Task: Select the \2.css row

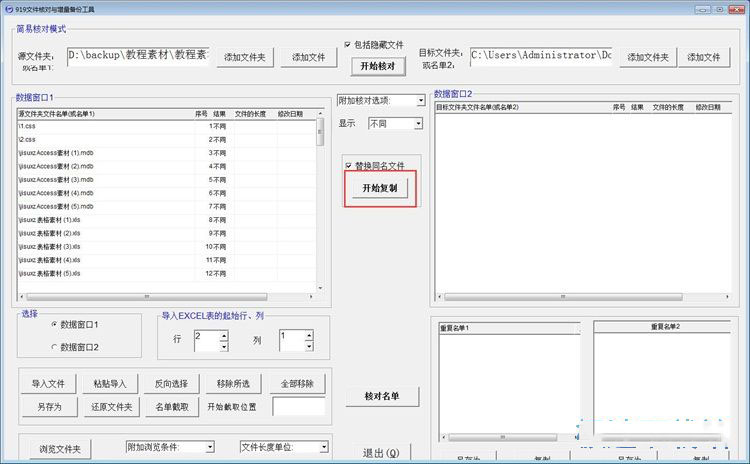Action: (x=166, y=139)
